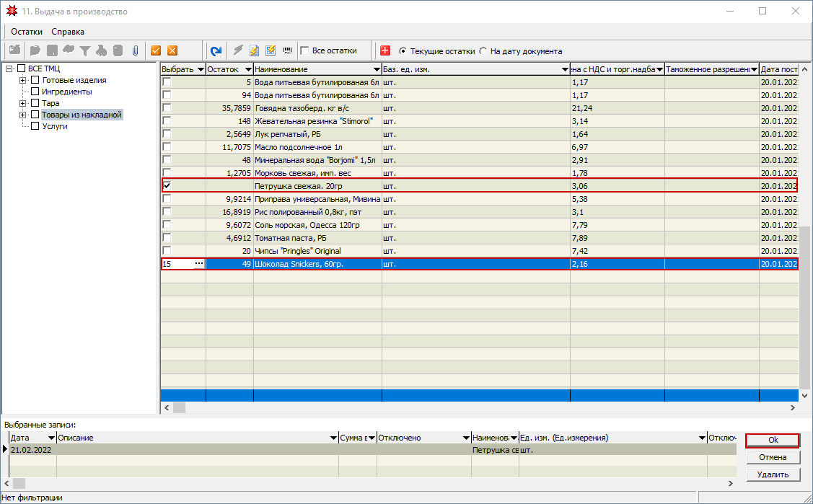Image resolution: width=813 pixels, height=504 pixels.
Task: Expand the 'Тара' tree node
Action: (23, 103)
